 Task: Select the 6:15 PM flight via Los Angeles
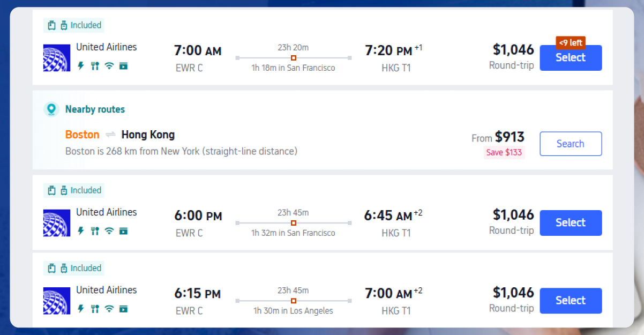[x=571, y=301]
